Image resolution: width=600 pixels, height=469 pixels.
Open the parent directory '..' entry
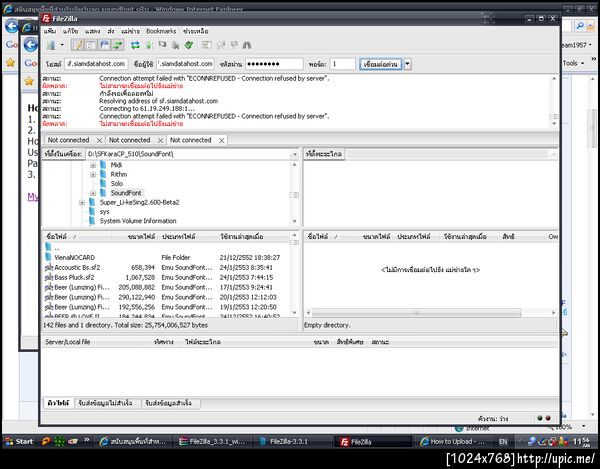coord(166,248)
